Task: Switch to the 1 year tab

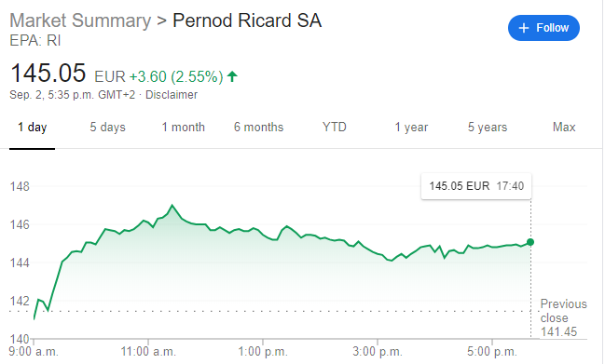Action: 411,128
